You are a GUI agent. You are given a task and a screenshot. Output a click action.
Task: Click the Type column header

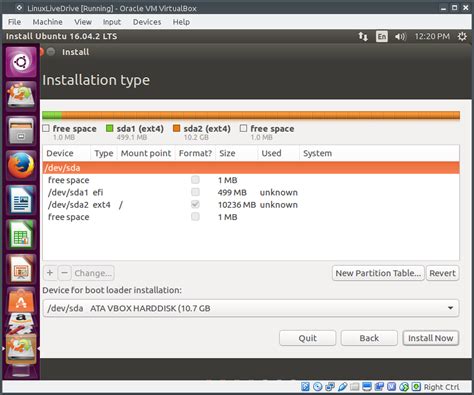104,153
